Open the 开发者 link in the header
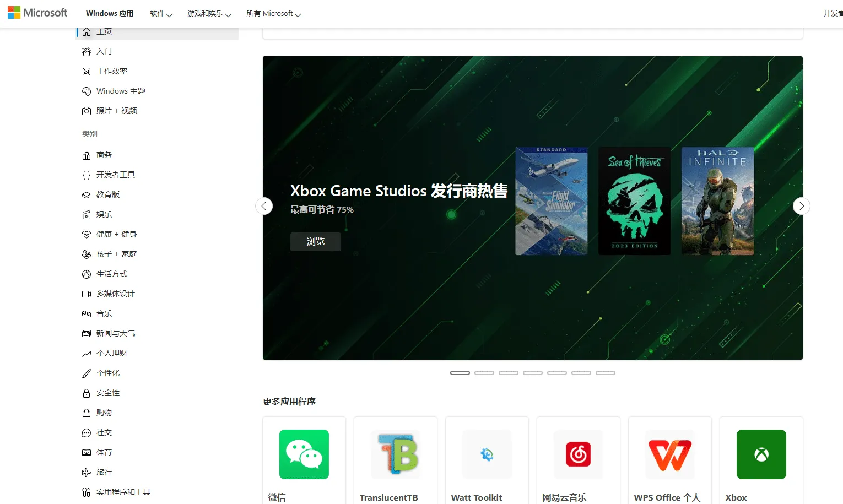843x504 pixels. coord(833,13)
